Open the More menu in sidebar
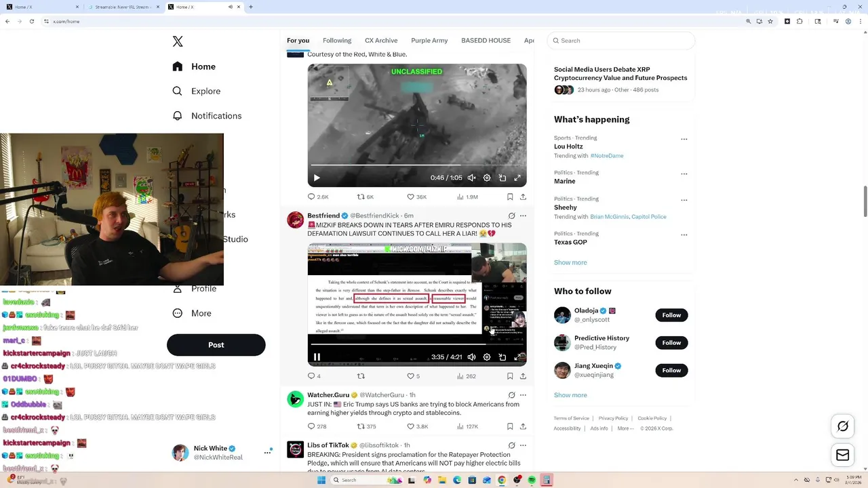This screenshot has width=868, height=488. tap(192, 313)
